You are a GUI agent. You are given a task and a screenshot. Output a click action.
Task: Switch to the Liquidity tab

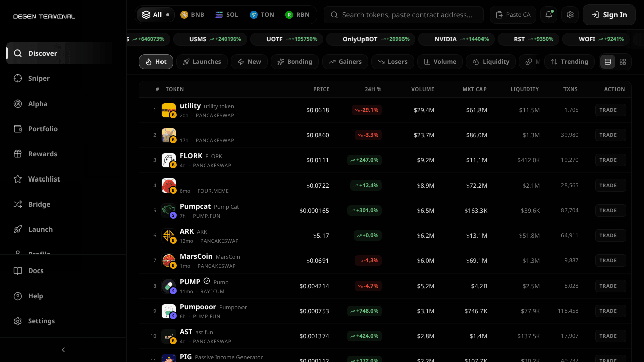[491, 62]
